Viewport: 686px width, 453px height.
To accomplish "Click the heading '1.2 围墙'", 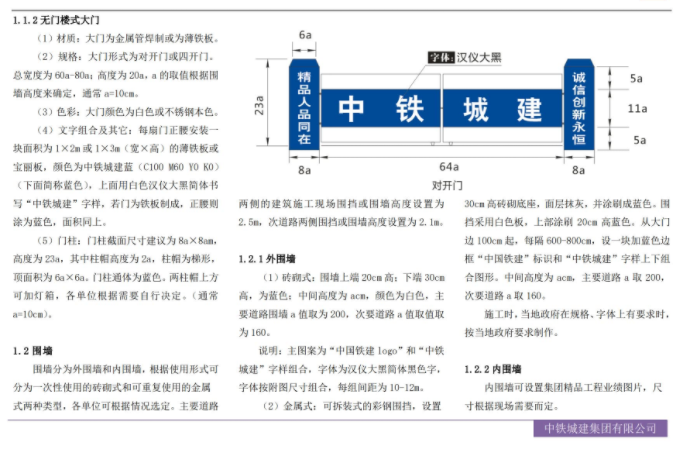I will coord(33,351).
